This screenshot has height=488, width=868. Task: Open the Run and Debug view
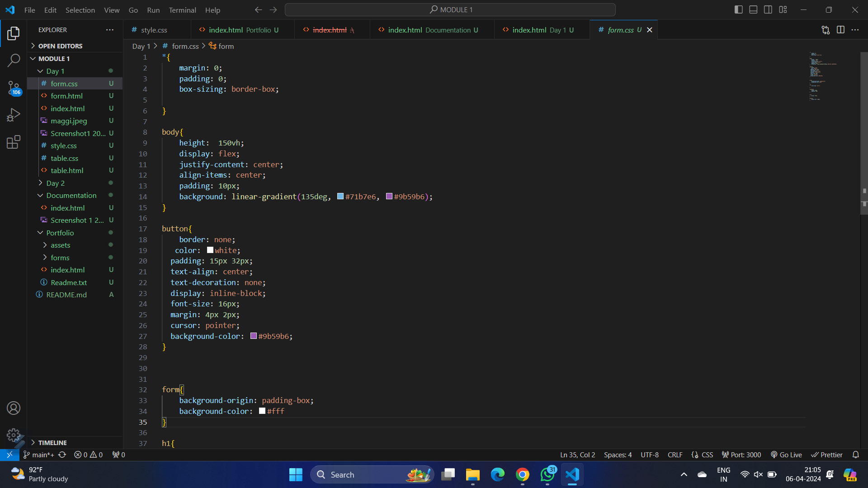[x=14, y=115]
